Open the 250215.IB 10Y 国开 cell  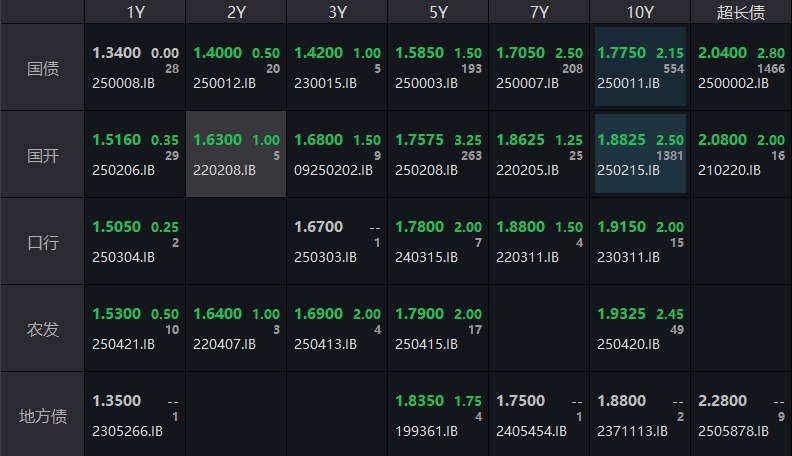coord(640,154)
